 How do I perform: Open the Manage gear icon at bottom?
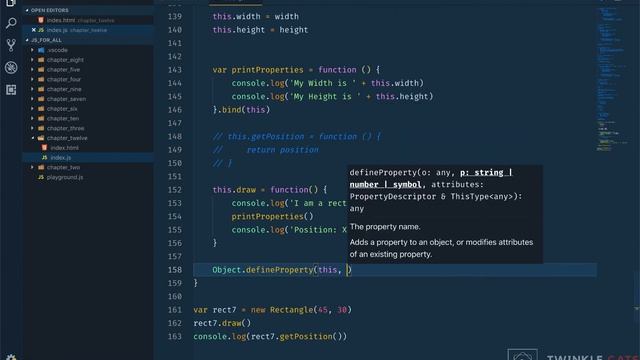coord(11,357)
